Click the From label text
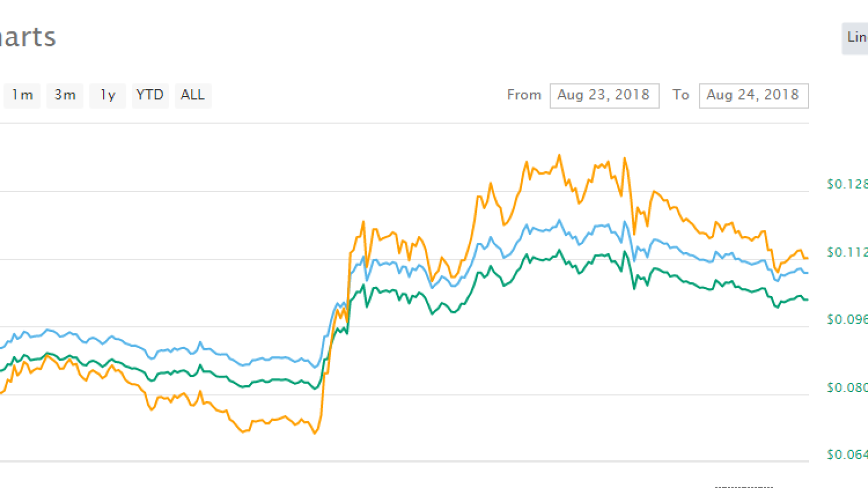This screenshot has height=488, width=868. [x=524, y=95]
